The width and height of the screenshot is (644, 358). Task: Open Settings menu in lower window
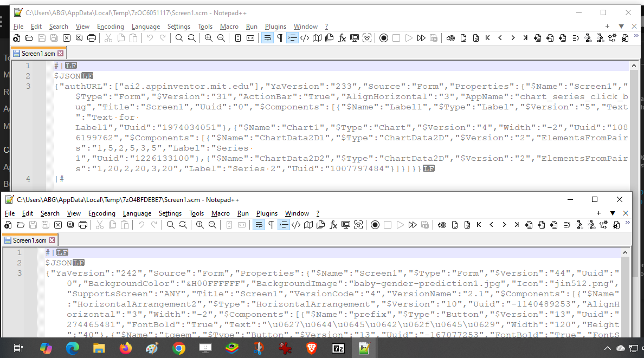170,213
